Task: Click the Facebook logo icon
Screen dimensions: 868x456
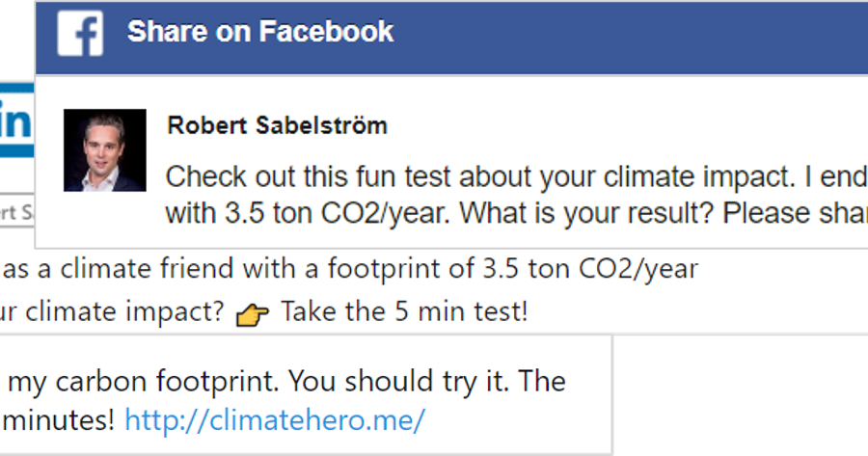Action: [x=80, y=33]
